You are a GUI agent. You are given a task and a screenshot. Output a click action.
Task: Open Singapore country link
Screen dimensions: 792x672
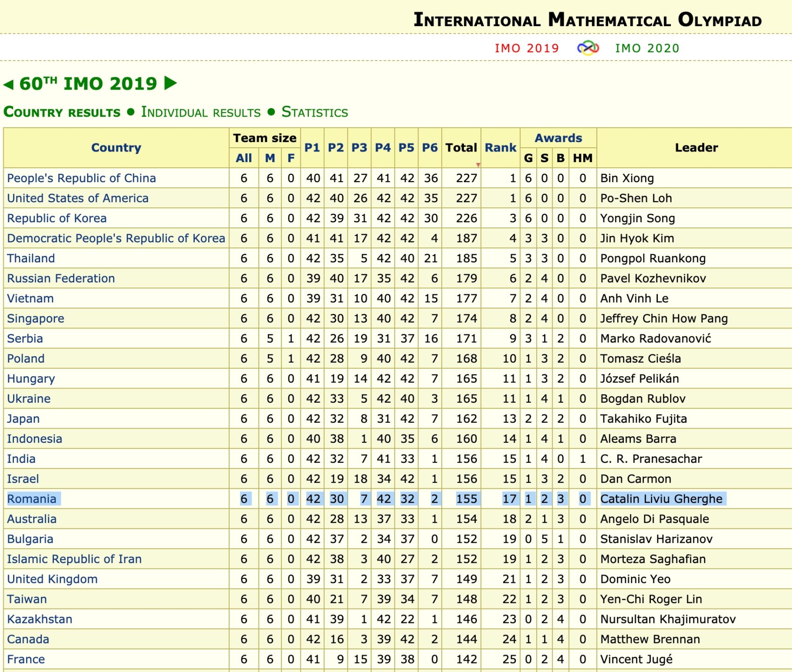pyautogui.click(x=36, y=318)
